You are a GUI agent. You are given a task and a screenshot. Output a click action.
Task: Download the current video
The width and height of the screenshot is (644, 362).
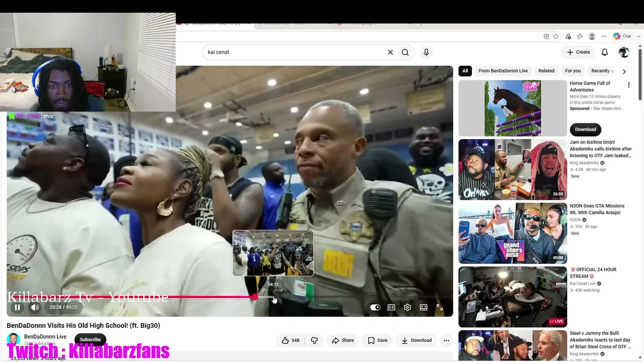coord(416,340)
